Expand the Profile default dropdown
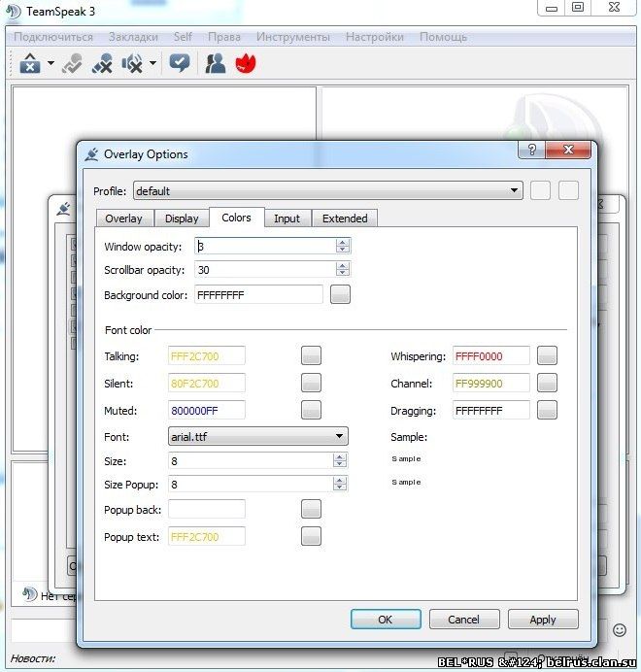The image size is (641, 672). [x=328, y=190]
